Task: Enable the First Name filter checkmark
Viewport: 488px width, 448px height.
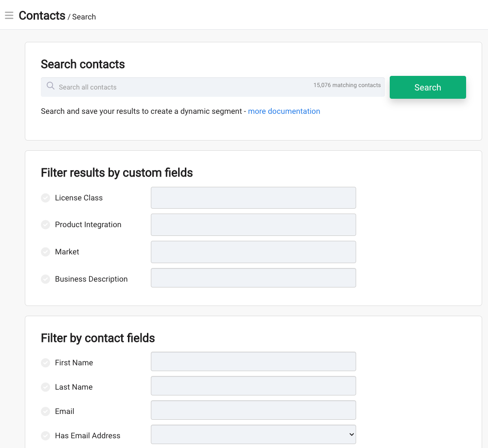Action: point(45,363)
